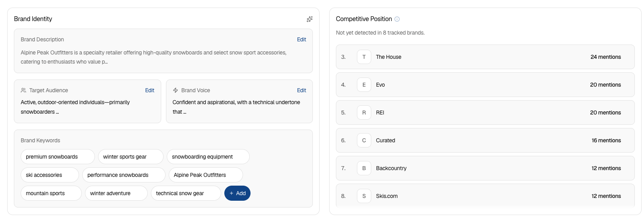The width and height of the screenshot is (644, 221).
Task: Click the REI 'R' brand avatar
Action: tap(364, 112)
